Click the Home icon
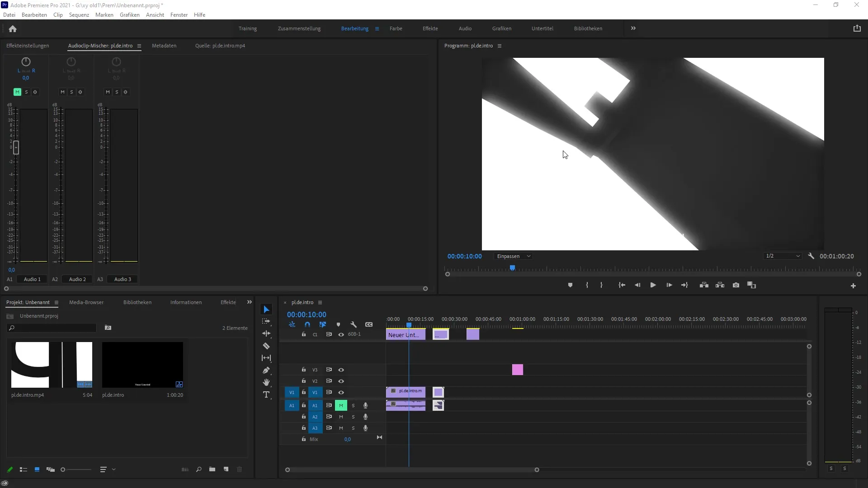 click(x=13, y=28)
